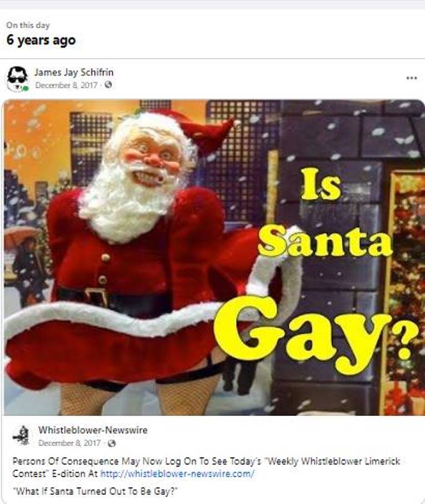Viewport: 425px width, 504px height.
Task: Open the Whistleblower-Newswire page name link
Action: coord(93,430)
